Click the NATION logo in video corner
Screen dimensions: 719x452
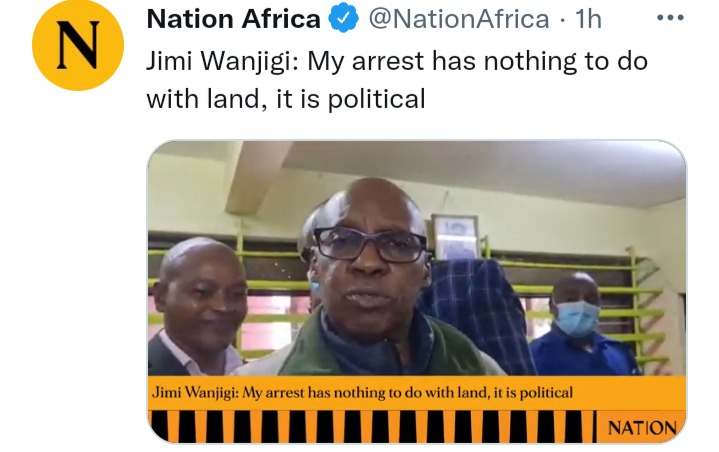click(642, 428)
